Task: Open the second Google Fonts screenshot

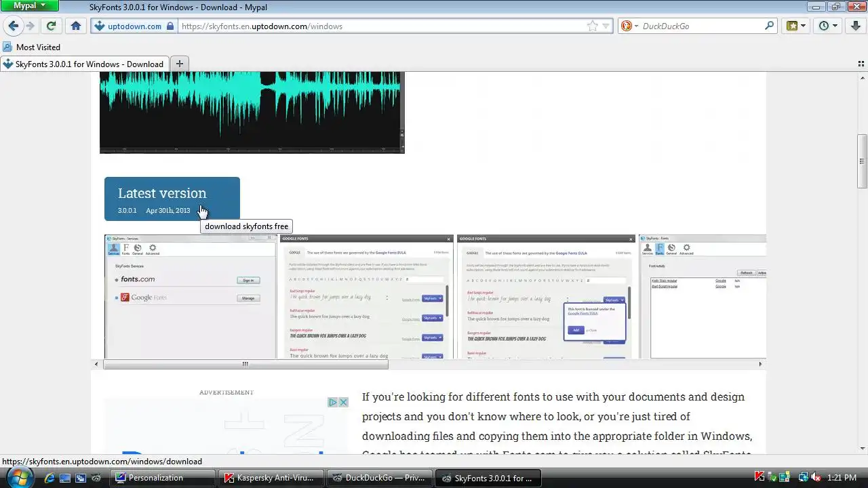Action: click(366, 296)
